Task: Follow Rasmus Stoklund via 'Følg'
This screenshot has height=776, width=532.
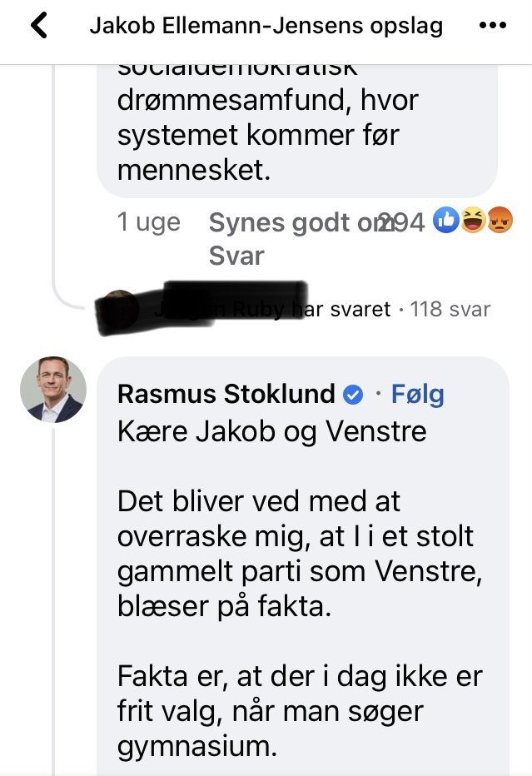Action: [x=417, y=394]
